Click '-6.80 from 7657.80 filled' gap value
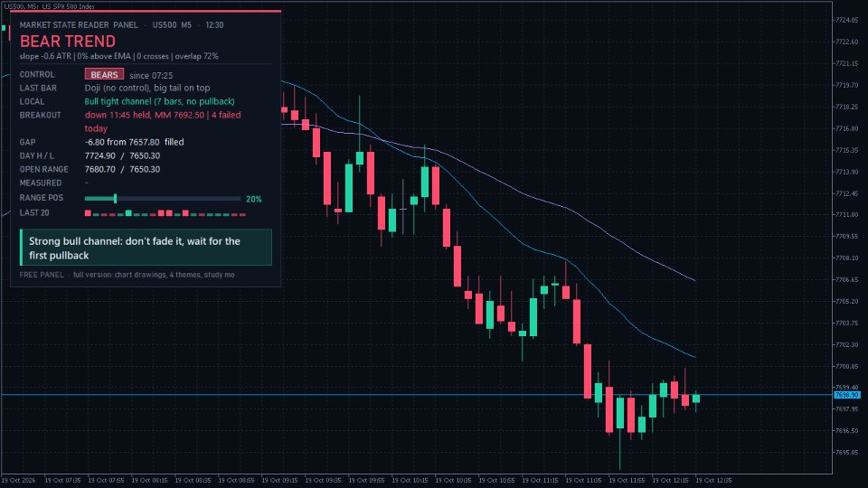 pyautogui.click(x=134, y=142)
